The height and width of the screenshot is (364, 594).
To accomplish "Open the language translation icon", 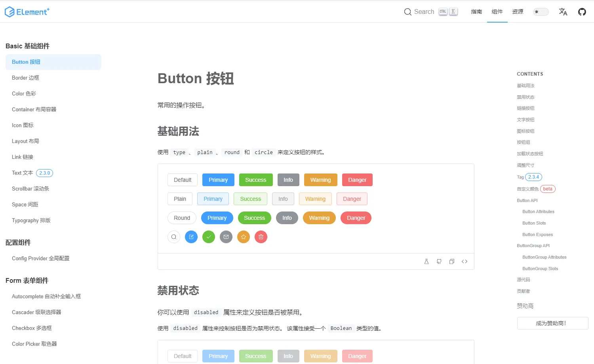I will coord(563,12).
